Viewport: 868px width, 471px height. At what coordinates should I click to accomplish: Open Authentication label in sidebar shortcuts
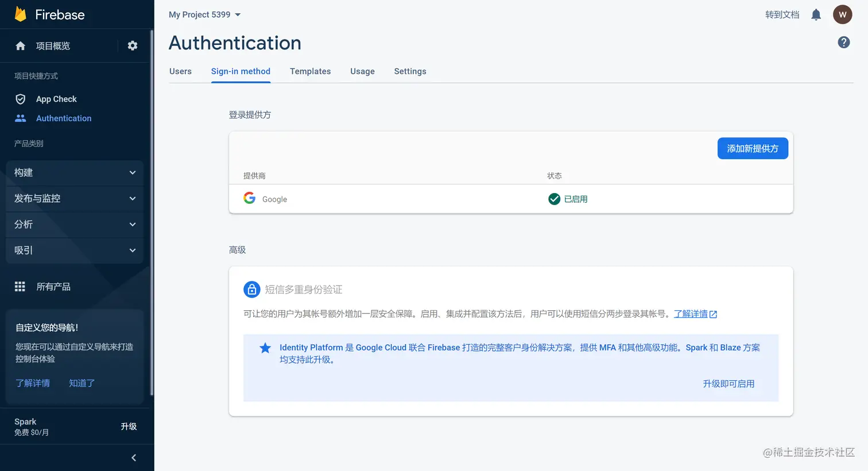(x=64, y=118)
